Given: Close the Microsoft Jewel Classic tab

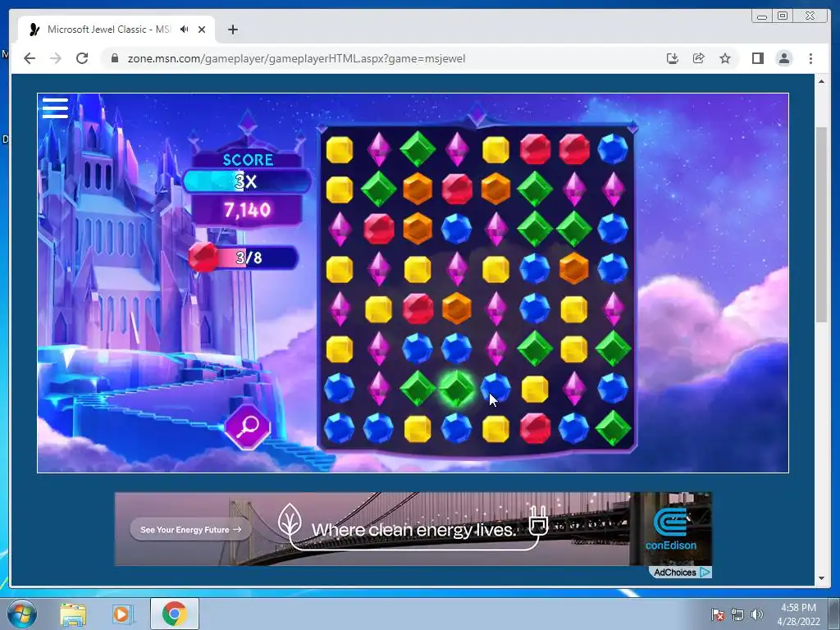Looking at the screenshot, I should pos(202,30).
